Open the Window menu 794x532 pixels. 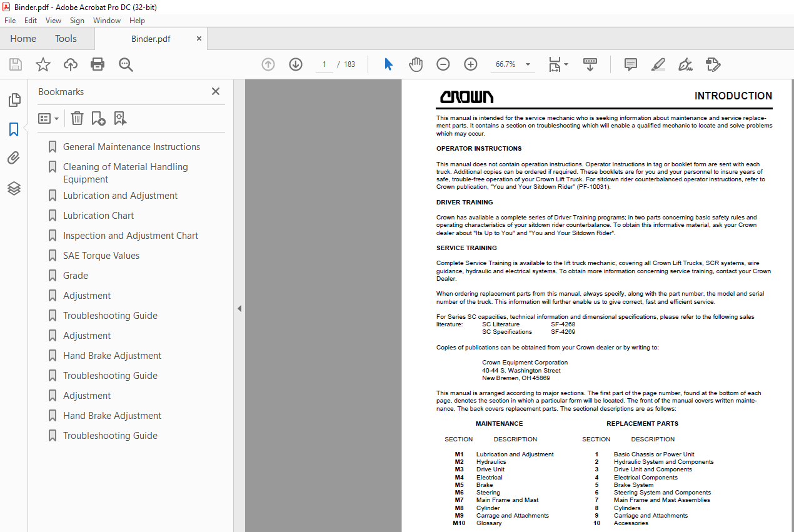pos(107,21)
